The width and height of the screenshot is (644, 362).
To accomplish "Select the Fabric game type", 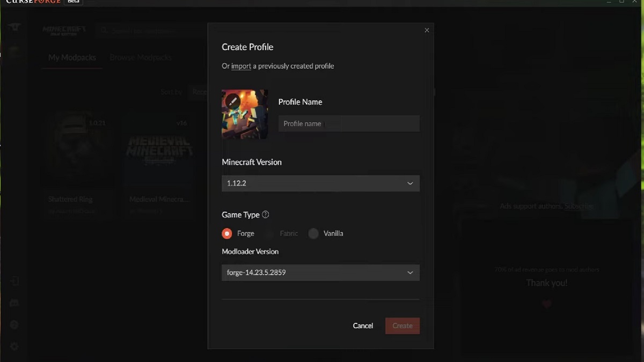I will [x=270, y=233].
